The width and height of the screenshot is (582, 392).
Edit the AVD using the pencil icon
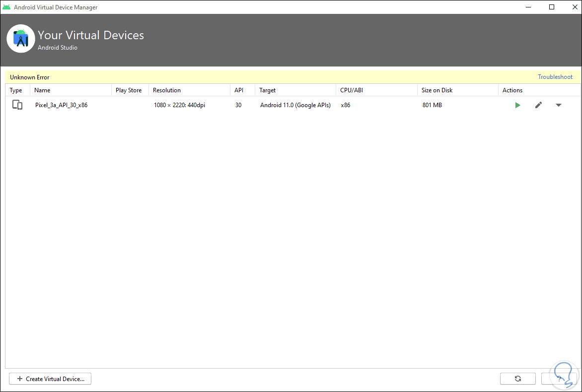(x=538, y=105)
